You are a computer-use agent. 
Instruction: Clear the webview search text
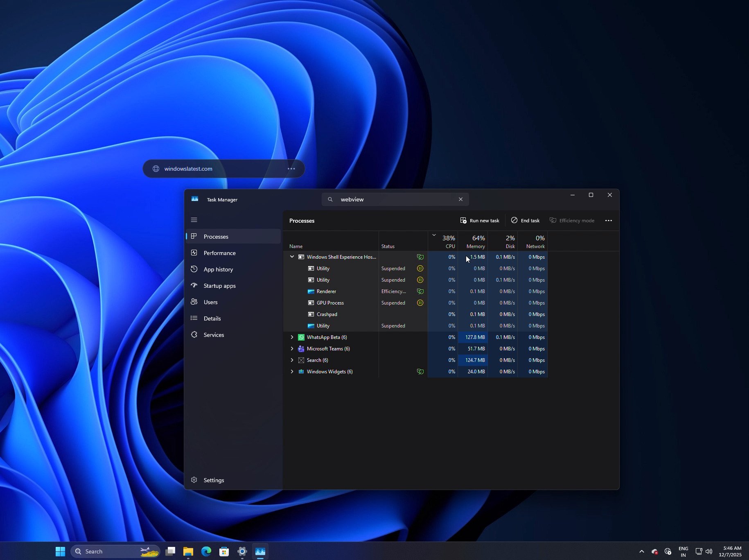point(460,199)
